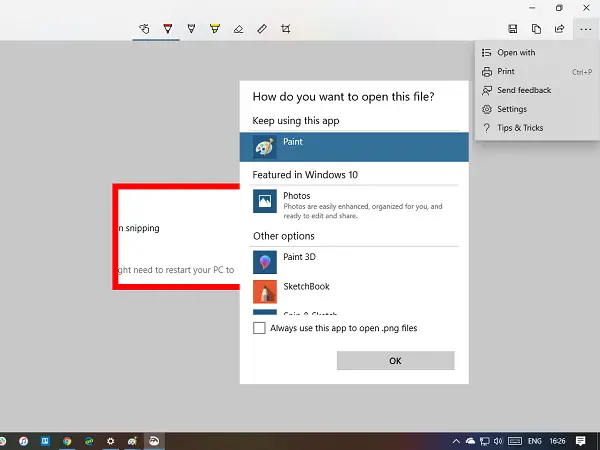Open Tips & Tricks menu entry
Image resolution: width=600 pixels, height=450 pixels.
(x=537, y=128)
